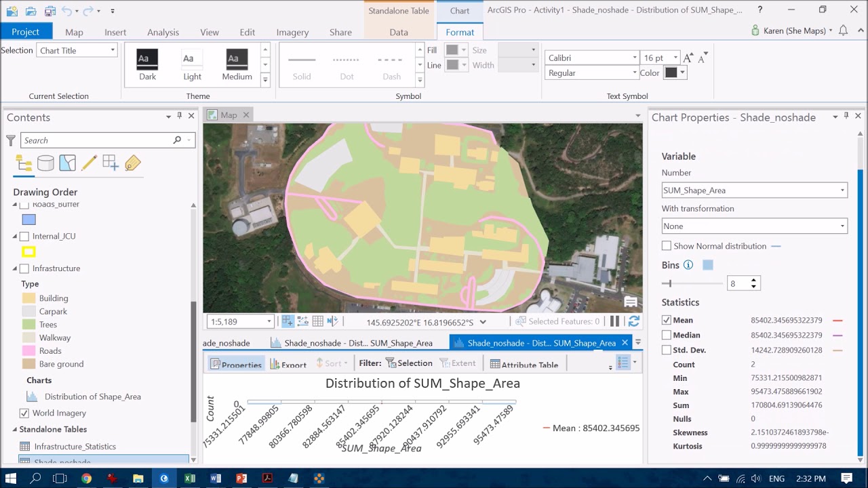Viewport: 868px width, 488px height.
Task: Click the text Color swatch
Action: coord(671,73)
